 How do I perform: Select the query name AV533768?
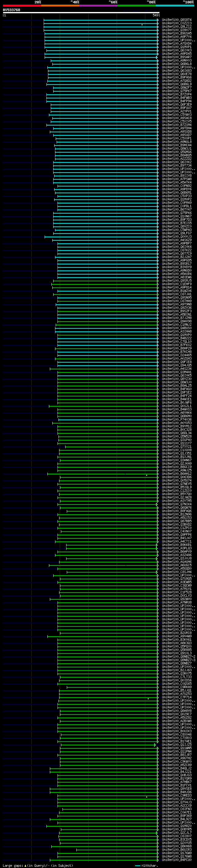(x=11, y=10)
